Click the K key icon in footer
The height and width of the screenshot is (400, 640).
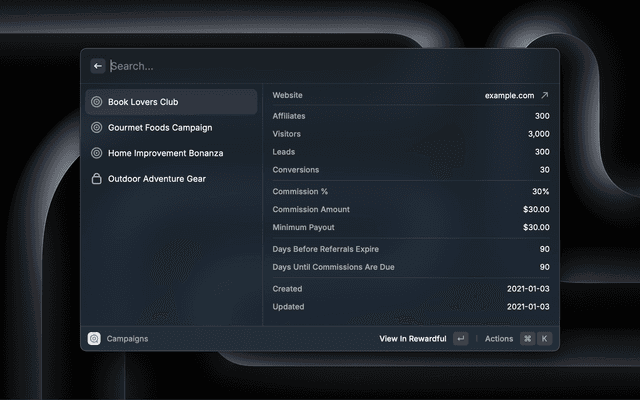pos(545,339)
